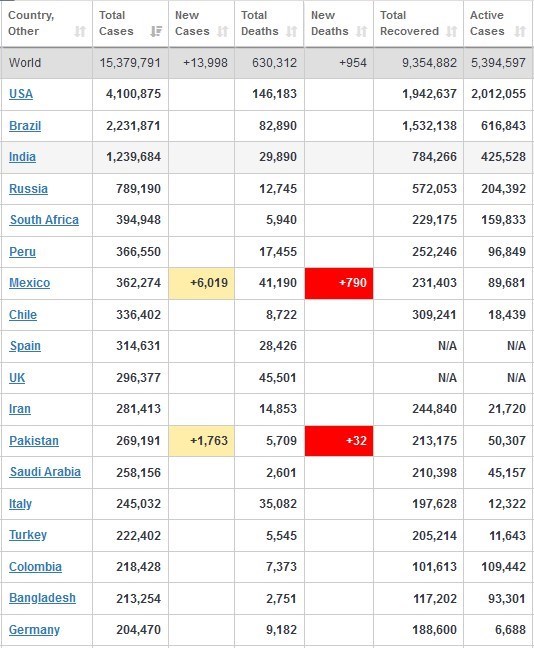Sort by Total Recovered arrows icon
Image resolution: width=534 pixels, height=648 pixels.
[452, 31]
